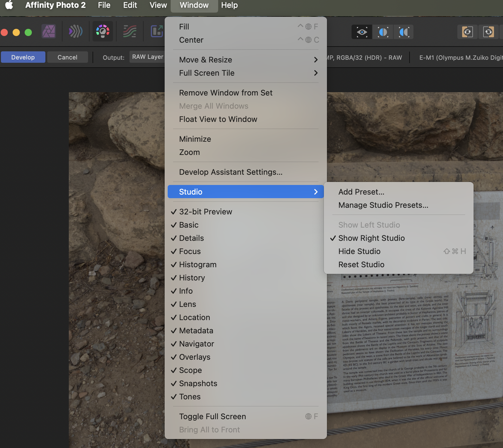Image resolution: width=503 pixels, height=448 pixels.
Task: Close the open Window menu
Action: [x=194, y=5]
